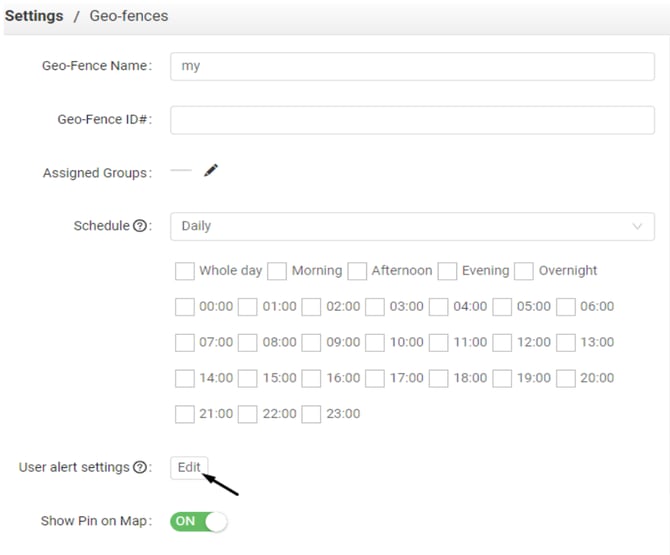Tick the Afternoon checkbox
The image size is (670, 555).
point(357,271)
